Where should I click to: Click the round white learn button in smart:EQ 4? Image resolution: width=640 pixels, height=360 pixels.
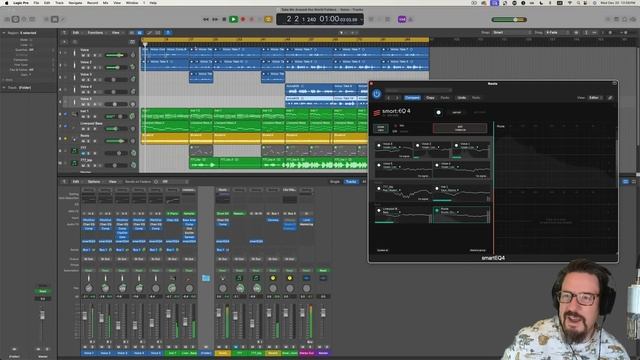[438, 112]
